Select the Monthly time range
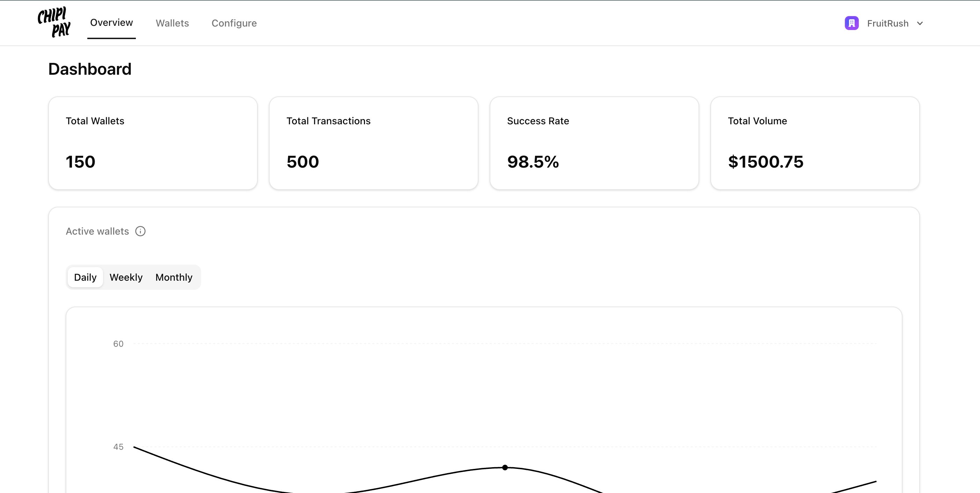Screen dimensions: 980x493 174,277
